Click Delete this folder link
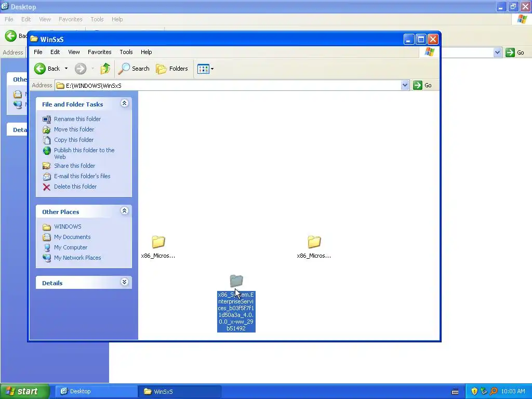532x399 pixels. pos(75,187)
